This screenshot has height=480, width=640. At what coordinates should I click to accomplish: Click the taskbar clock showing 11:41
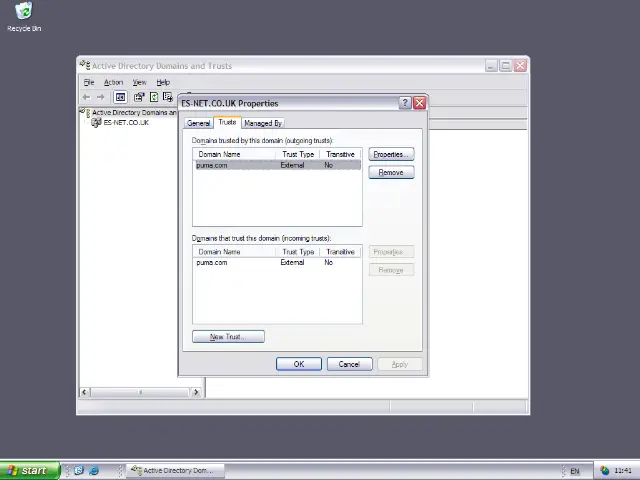coord(622,471)
